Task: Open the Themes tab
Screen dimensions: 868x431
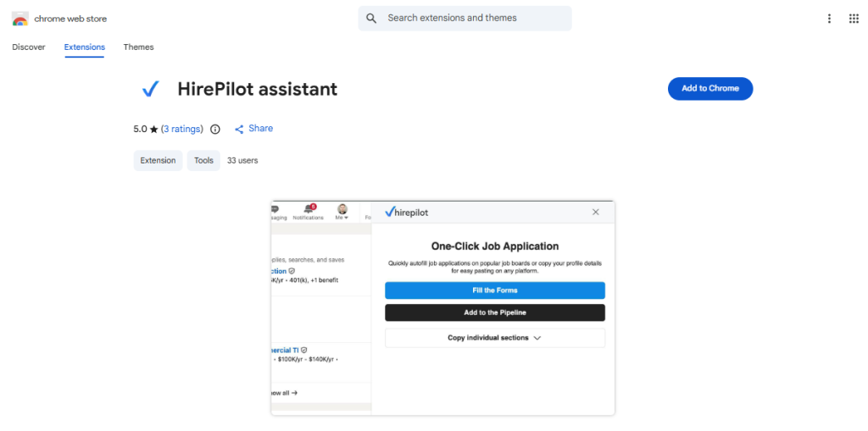Action: click(x=138, y=47)
